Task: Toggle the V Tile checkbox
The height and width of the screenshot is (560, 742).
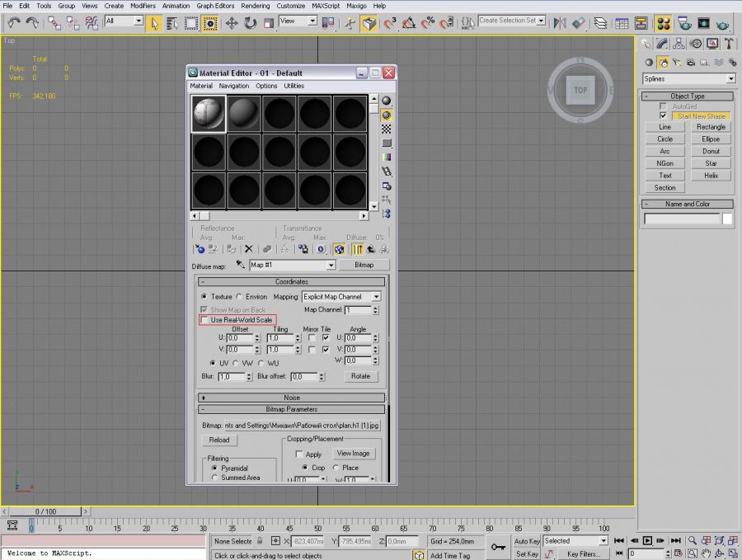Action: tap(326, 350)
